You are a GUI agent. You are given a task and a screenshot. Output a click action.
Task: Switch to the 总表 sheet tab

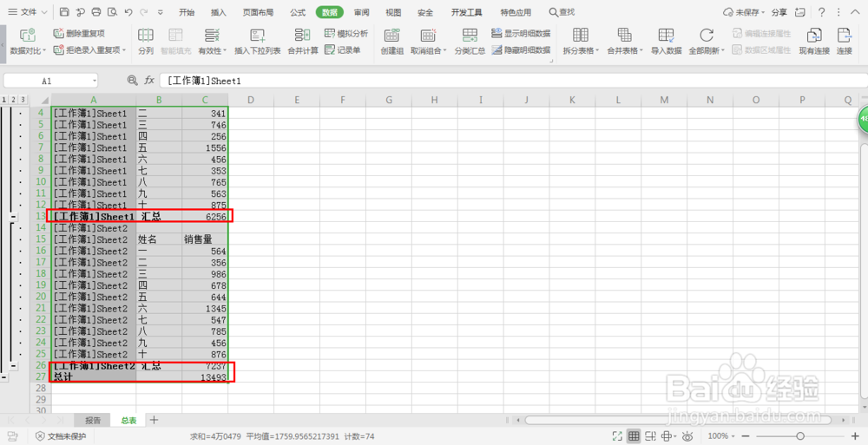(128, 420)
